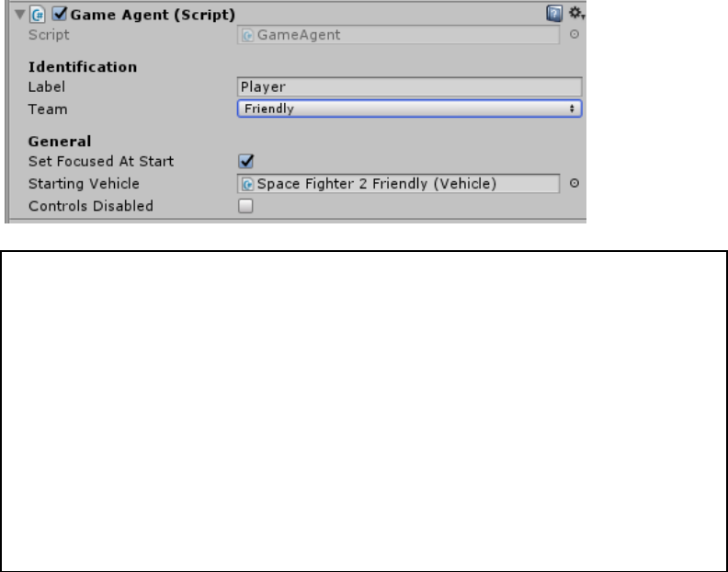
Task: Select the GameAgent script reference field
Action: (x=398, y=35)
